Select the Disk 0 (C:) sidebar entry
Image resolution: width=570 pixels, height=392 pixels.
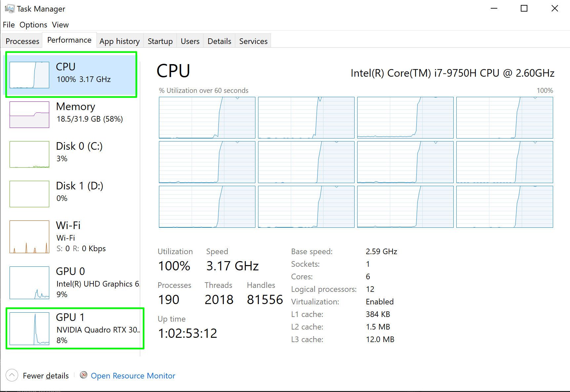(71, 154)
